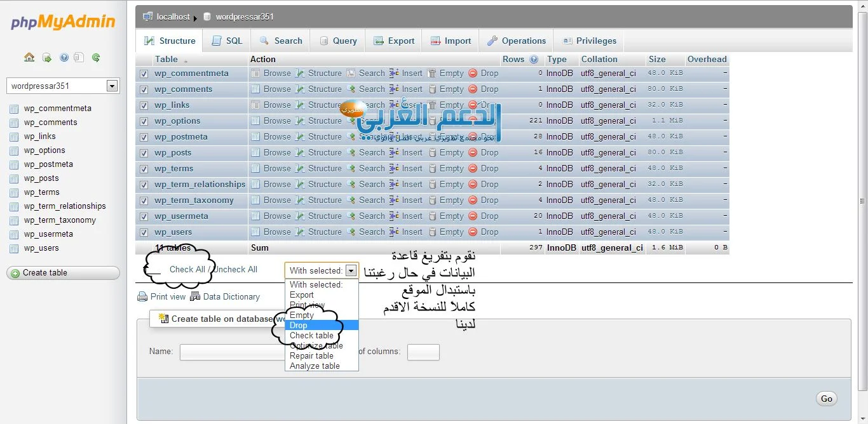The image size is (868, 424).
Task: Open the wordpressar351 database dropdown
Action: [x=112, y=86]
